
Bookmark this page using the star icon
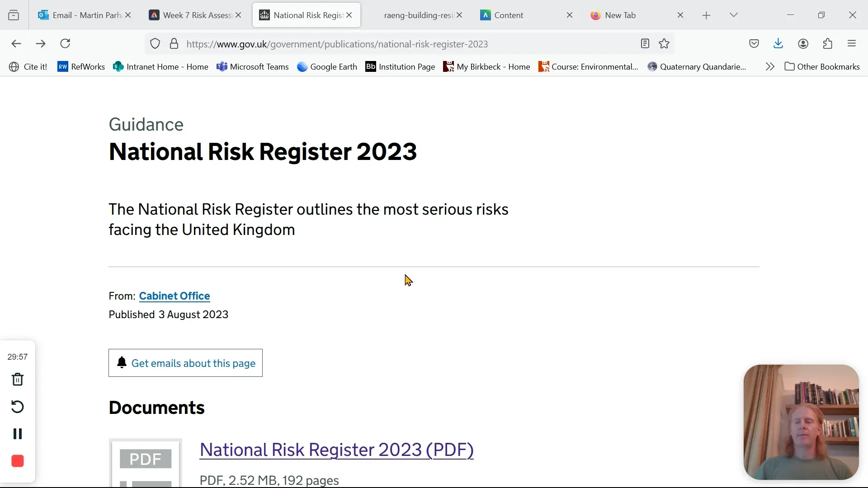point(665,43)
